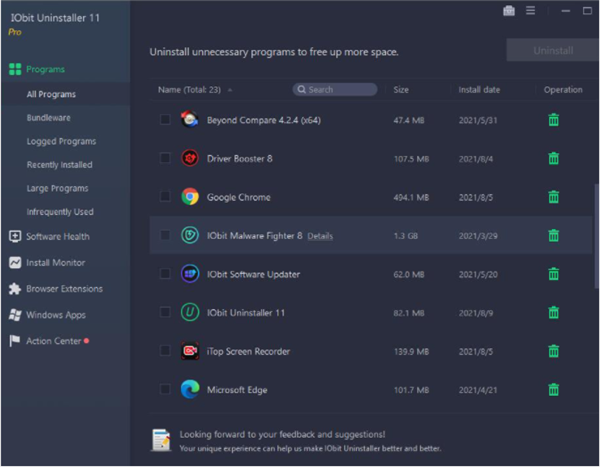Open the toolbox icon in title bar
Viewport: 600px width, 467px height.
[x=509, y=11]
